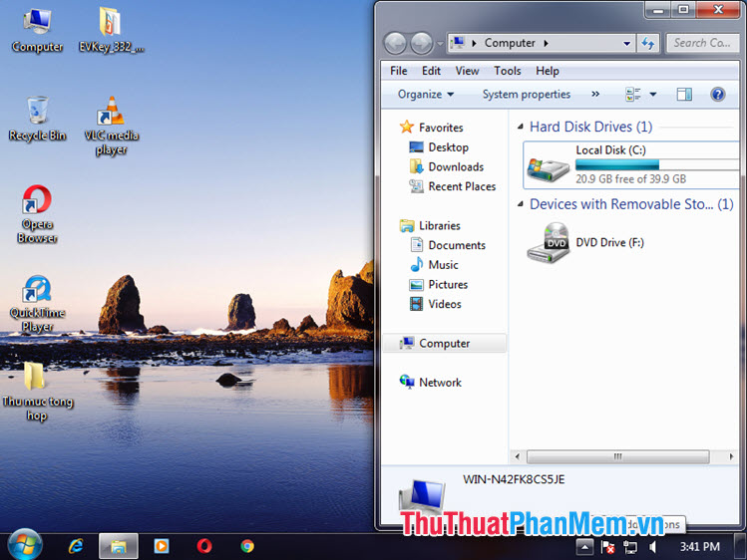Expand the arrow after Computer breadcrumb
The height and width of the screenshot is (560, 747).
pyautogui.click(x=546, y=43)
